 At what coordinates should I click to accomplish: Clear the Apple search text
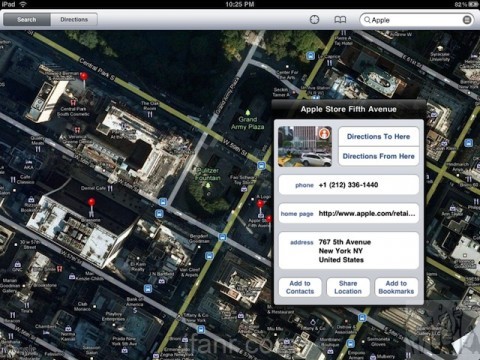coord(467,20)
